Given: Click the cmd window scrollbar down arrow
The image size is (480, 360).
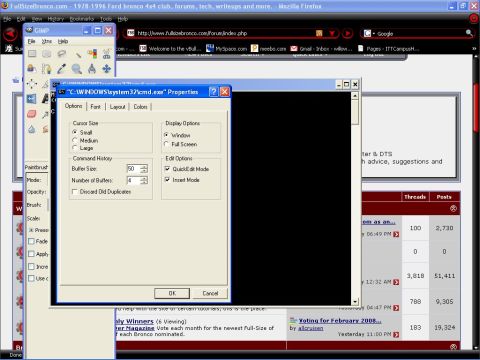Looking at the screenshot, I should click(x=355, y=301).
